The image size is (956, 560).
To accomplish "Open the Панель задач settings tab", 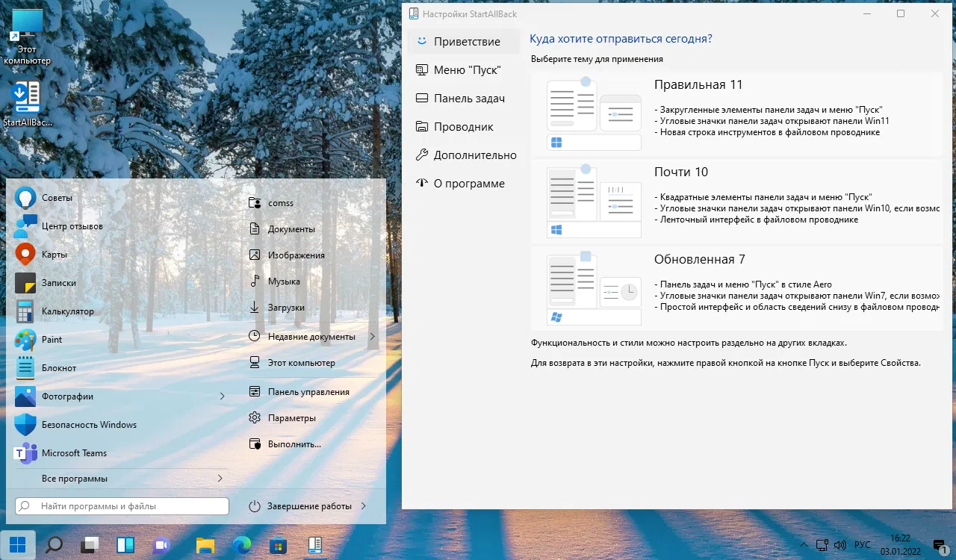I will point(464,99).
